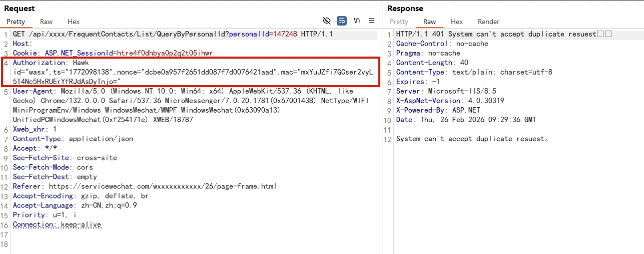The height and width of the screenshot is (254, 644).
Task: Click the Authorization header name
Action: pyautogui.click(x=39, y=63)
